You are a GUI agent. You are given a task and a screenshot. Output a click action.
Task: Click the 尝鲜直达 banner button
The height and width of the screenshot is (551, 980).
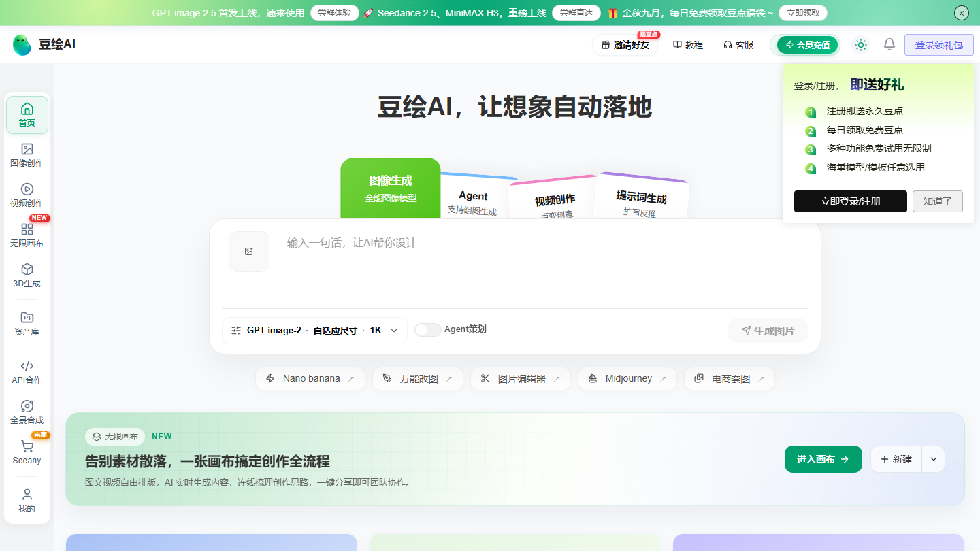pyautogui.click(x=576, y=13)
